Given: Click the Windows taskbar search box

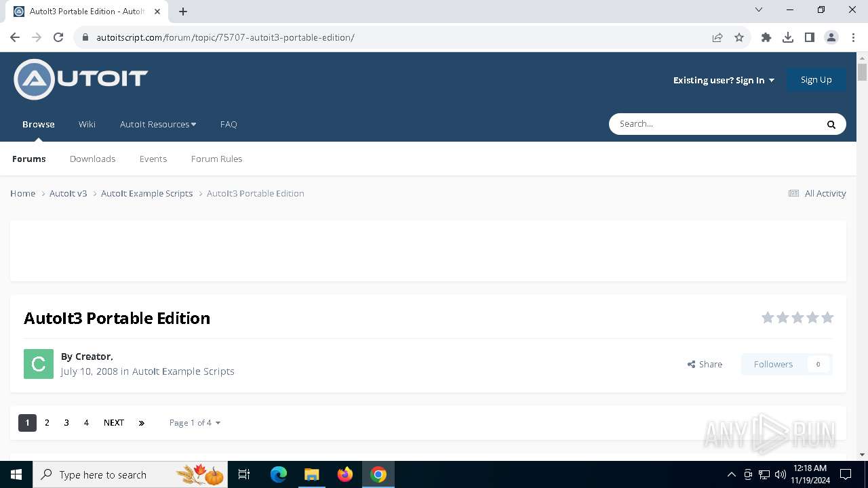Looking at the screenshot, I should (132, 474).
